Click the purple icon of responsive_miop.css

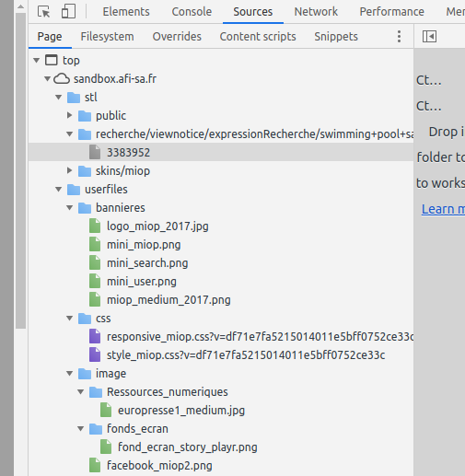coord(95,337)
